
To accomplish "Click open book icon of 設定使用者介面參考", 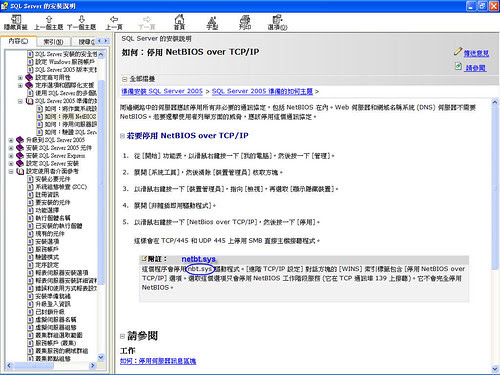I will (20, 171).
